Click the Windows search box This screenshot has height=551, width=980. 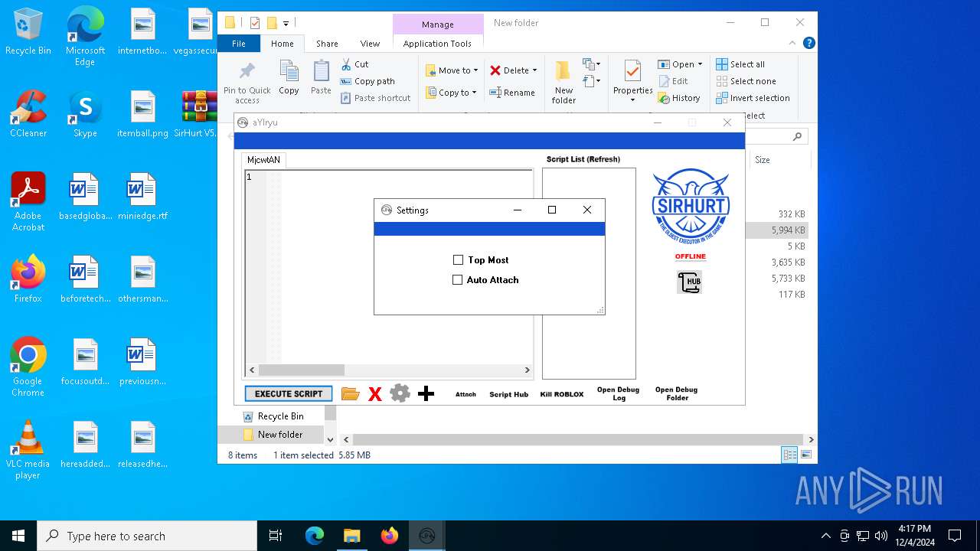click(x=147, y=536)
